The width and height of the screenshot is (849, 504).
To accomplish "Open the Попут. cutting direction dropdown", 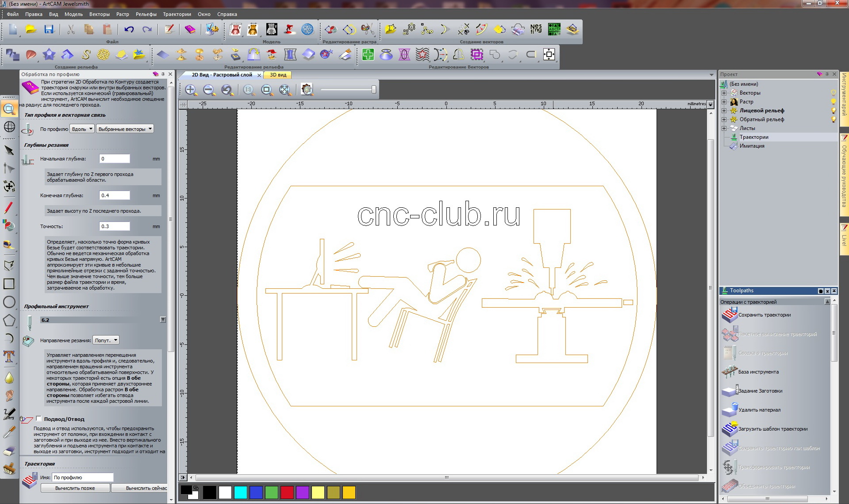I will point(106,340).
